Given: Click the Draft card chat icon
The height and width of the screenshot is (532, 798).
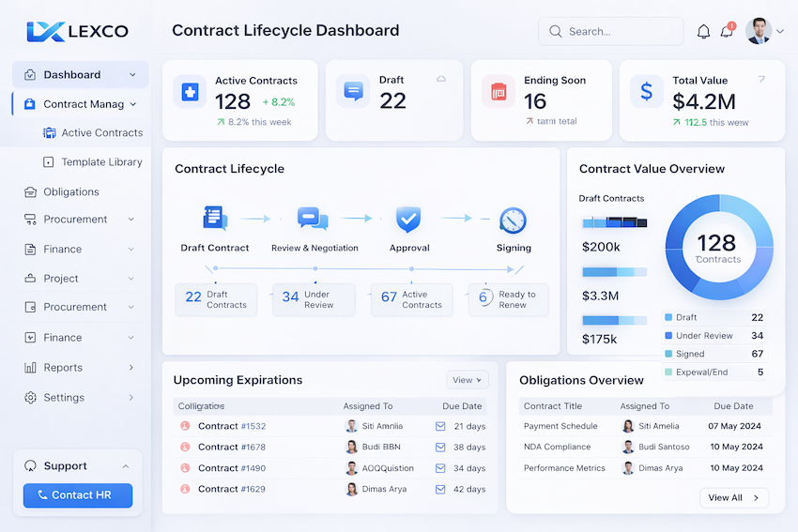Looking at the screenshot, I should point(353,92).
